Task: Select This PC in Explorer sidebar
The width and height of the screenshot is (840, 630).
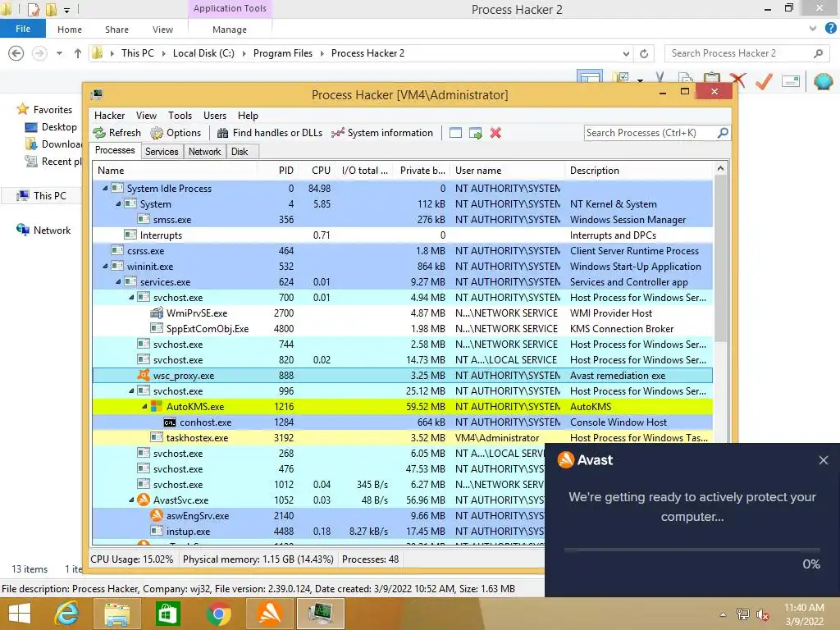Action: click(x=41, y=195)
